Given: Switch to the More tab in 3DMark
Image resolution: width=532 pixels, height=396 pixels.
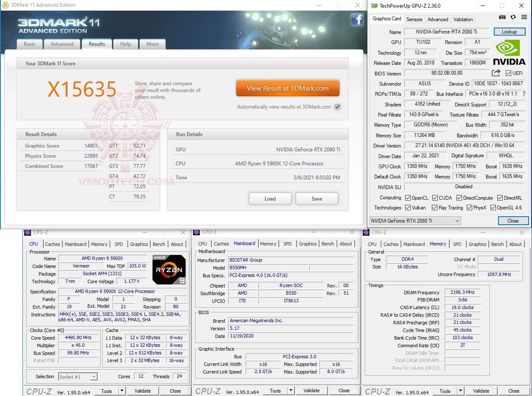Looking at the screenshot, I should click(x=152, y=44).
